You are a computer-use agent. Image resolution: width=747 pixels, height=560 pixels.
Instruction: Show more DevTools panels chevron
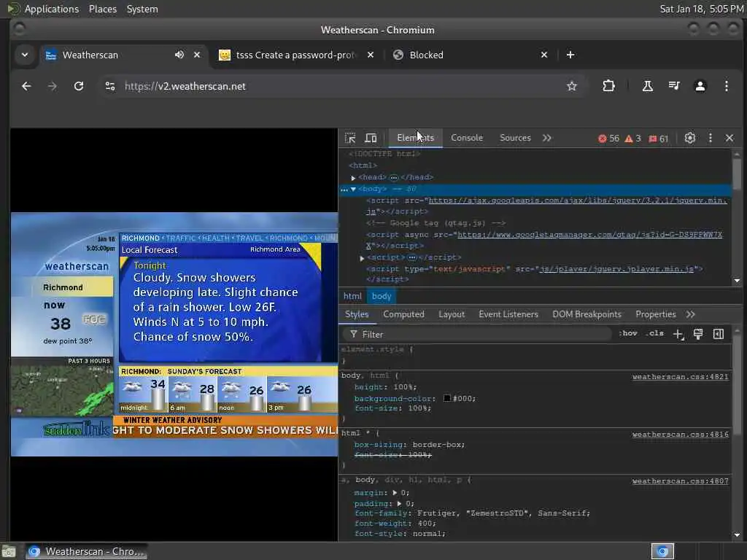pyautogui.click(x=547, y=138)
